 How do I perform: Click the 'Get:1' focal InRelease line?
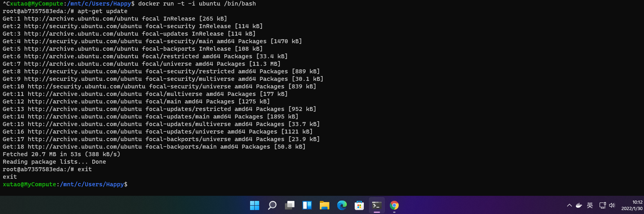pos(115,19)
